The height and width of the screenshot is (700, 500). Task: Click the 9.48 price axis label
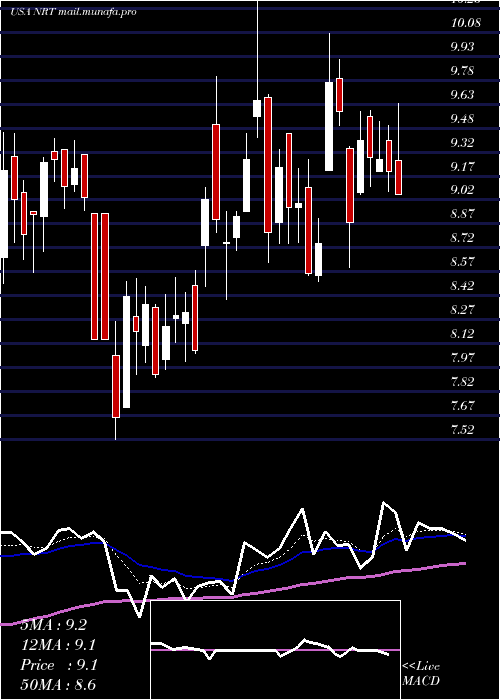coord(462,119)
